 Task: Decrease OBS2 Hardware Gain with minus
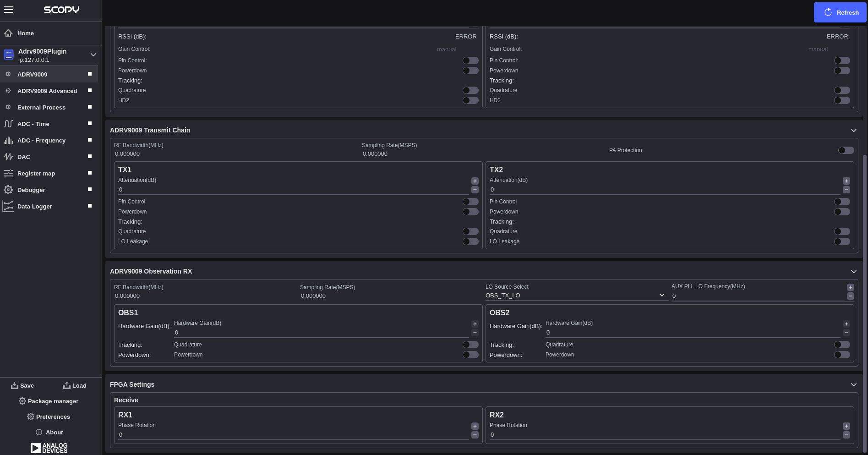tap(846, 333)
